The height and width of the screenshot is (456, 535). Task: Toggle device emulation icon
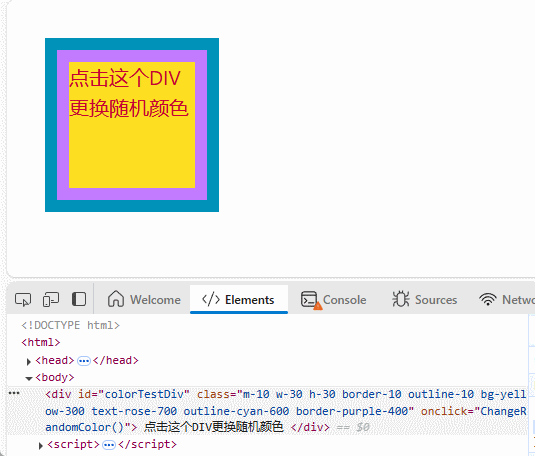click(x=51, y=300)
